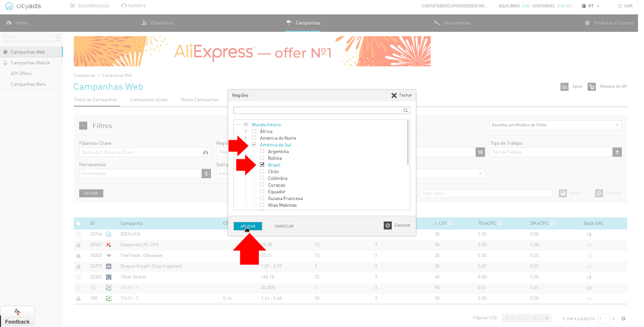
Task: Go to next page arrow in pagination
Action: pyautogui.click(x=534, y=318)
